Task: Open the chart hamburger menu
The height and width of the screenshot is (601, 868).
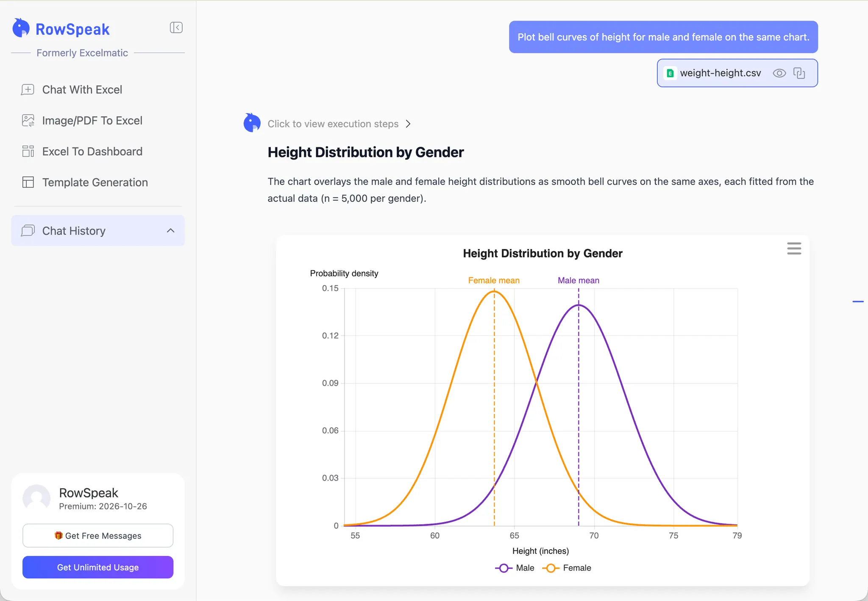Action: click(794, 248)
